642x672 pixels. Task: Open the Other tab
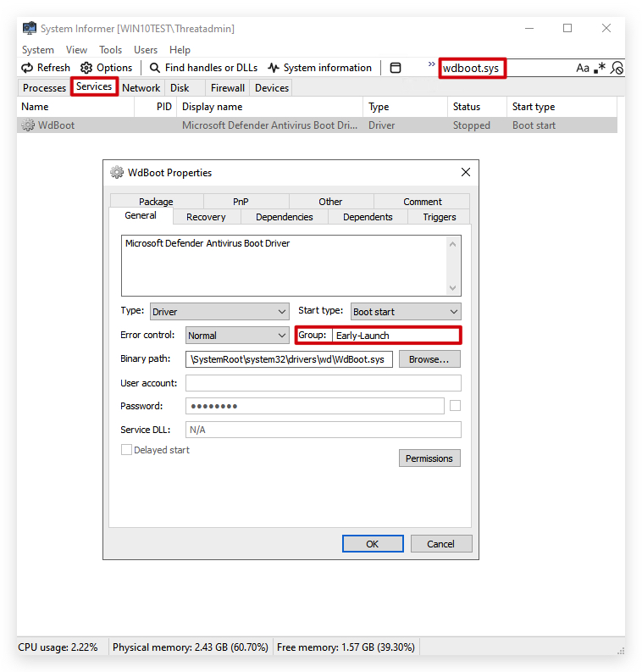[330, 202]
